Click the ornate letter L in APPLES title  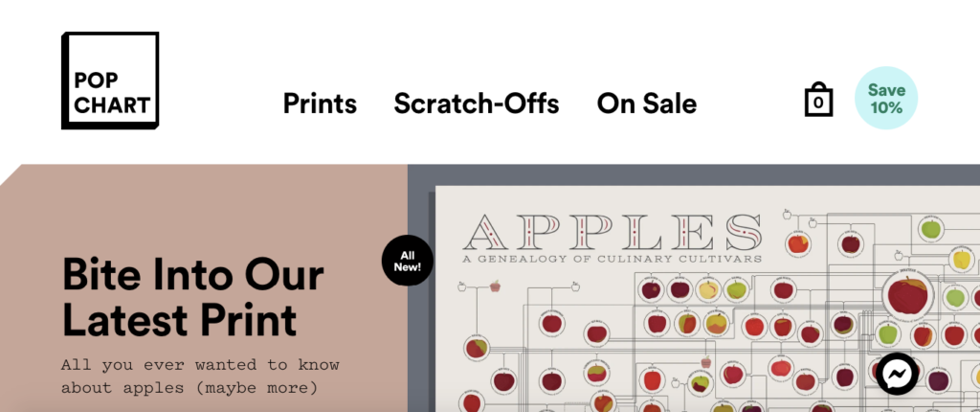[x=646, y=232]
